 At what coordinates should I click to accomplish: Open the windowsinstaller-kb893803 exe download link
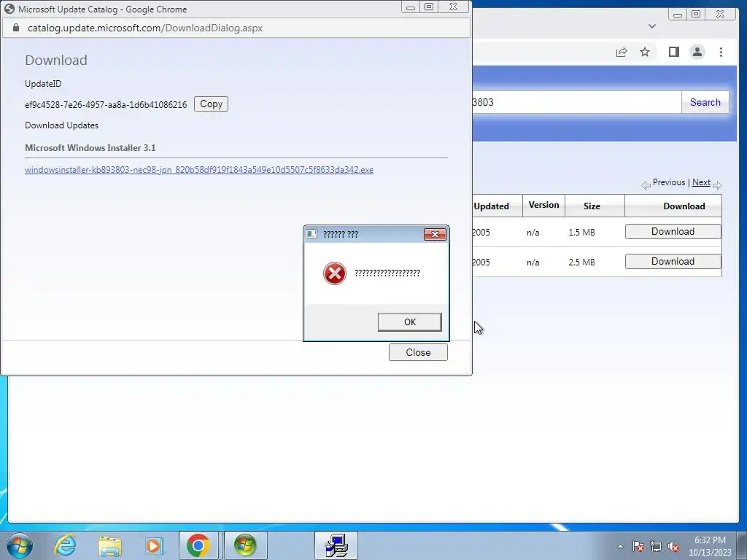[x=199, y=170]
